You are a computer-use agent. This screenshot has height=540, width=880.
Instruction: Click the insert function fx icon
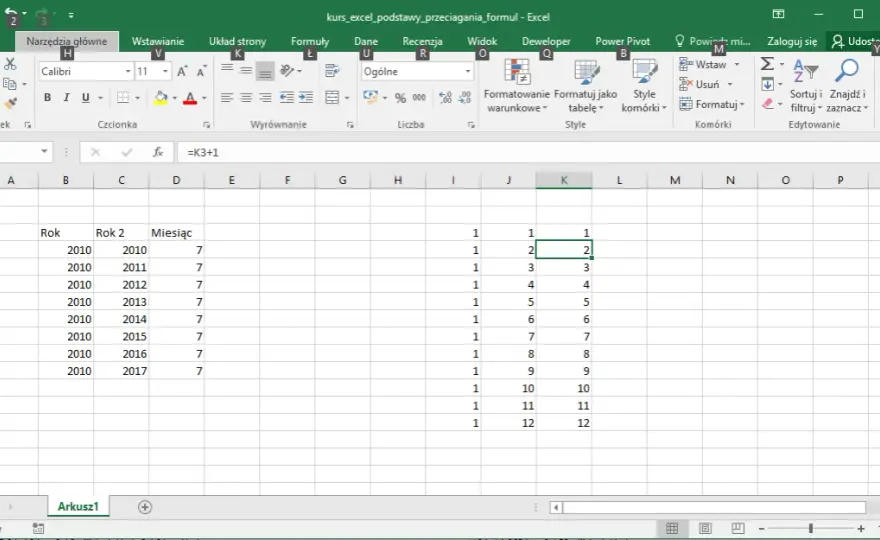coord(158,152)
